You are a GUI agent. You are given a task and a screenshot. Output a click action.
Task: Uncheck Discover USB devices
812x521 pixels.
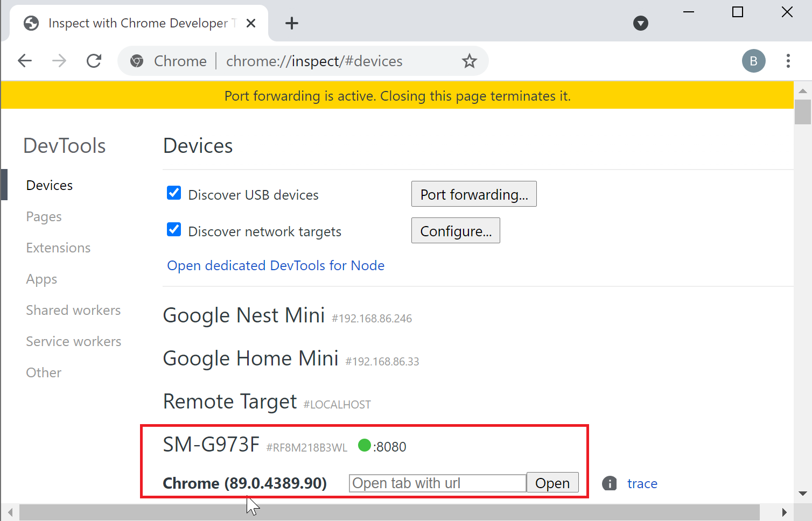[173, 192]
